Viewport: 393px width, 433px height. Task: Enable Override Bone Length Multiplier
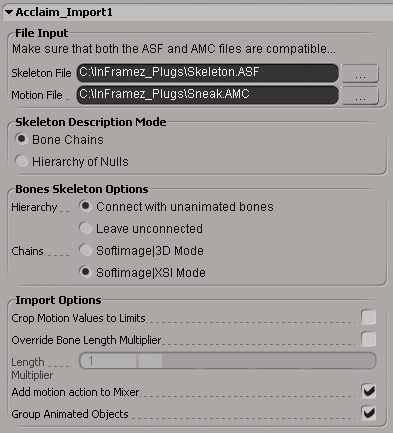pyautogui.click(x=368, y=340)
